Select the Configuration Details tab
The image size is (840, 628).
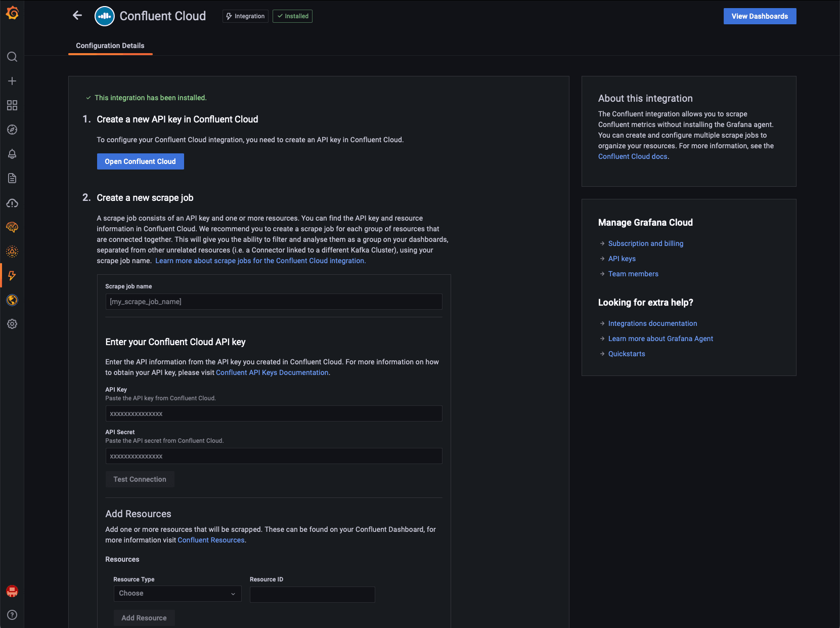point(110,46)
